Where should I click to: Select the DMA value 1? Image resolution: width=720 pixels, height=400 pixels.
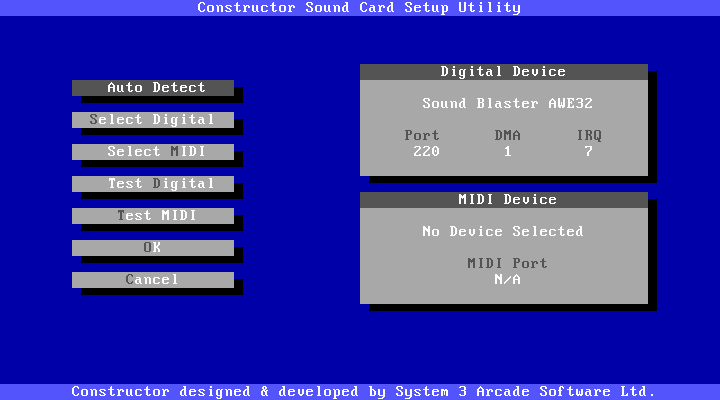click(x=507, y=152)
